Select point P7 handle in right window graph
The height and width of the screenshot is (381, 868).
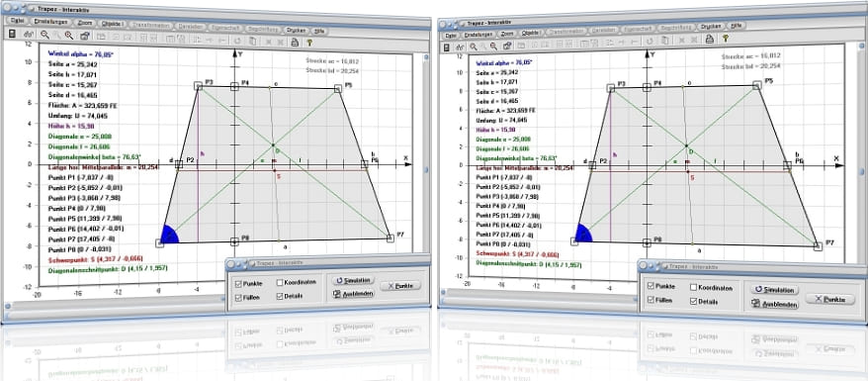[818, 245]
